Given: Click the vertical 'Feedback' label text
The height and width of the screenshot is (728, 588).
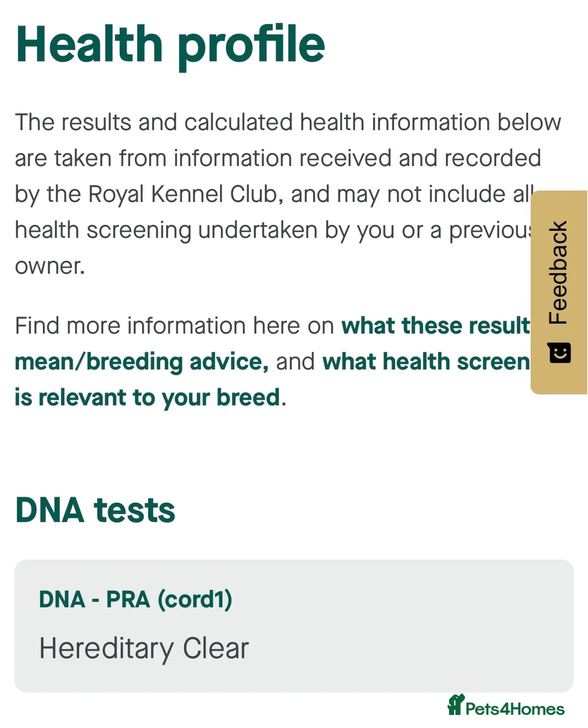Looking at the screenshot, I should [x=559, y=272].
